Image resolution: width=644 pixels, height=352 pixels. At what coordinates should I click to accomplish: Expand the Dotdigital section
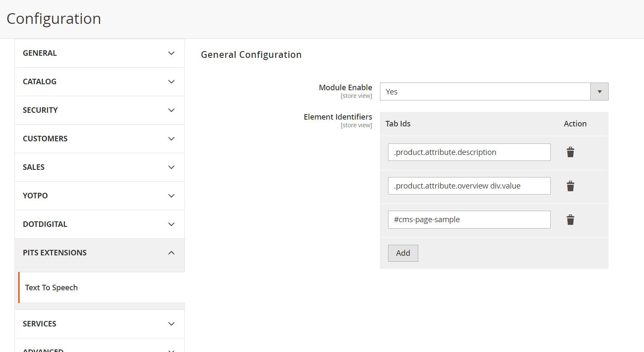(100, 224)
